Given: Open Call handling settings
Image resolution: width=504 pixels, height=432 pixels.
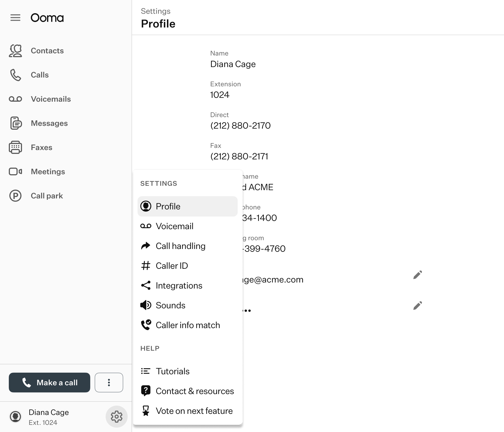Looking at the screenshot, I should tap(180, 246).
